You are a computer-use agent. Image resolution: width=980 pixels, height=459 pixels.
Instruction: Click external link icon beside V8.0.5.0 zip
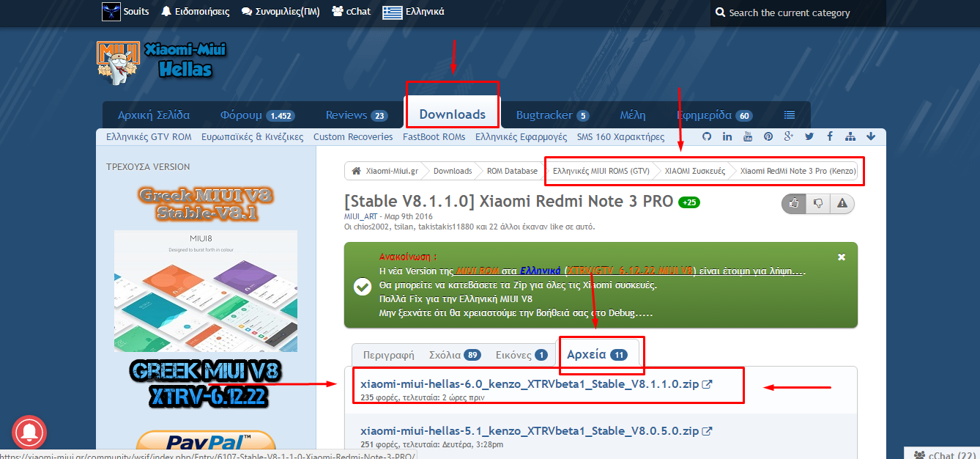click(x=707, y=431)
